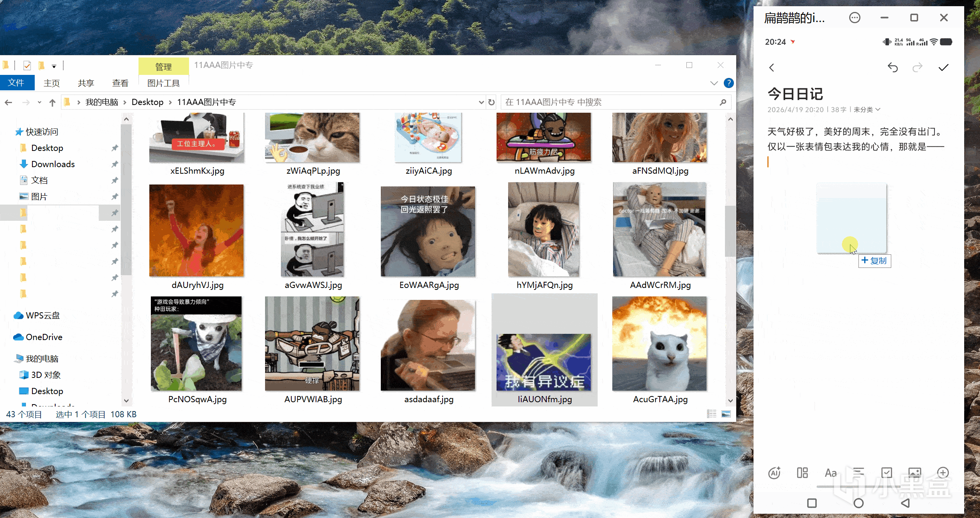Viewport: 980px width, 518px height.
Task: Tap the phone's back navigation triangle
Action: 905,503
